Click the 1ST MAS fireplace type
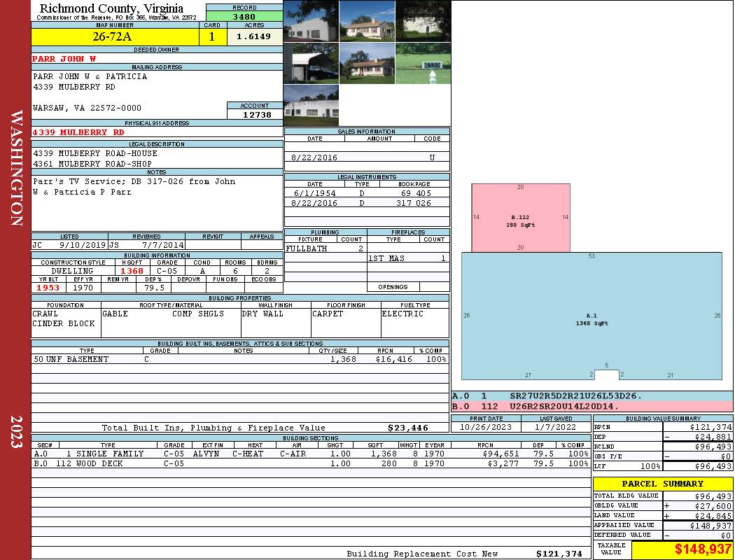This screenshot has height=560, width=735. tap(386, 258)
